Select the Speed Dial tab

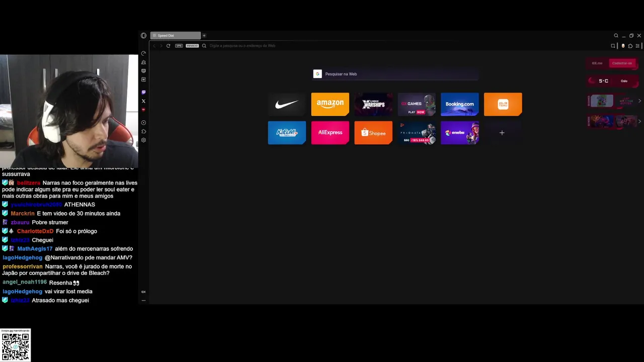pos(176,36)
